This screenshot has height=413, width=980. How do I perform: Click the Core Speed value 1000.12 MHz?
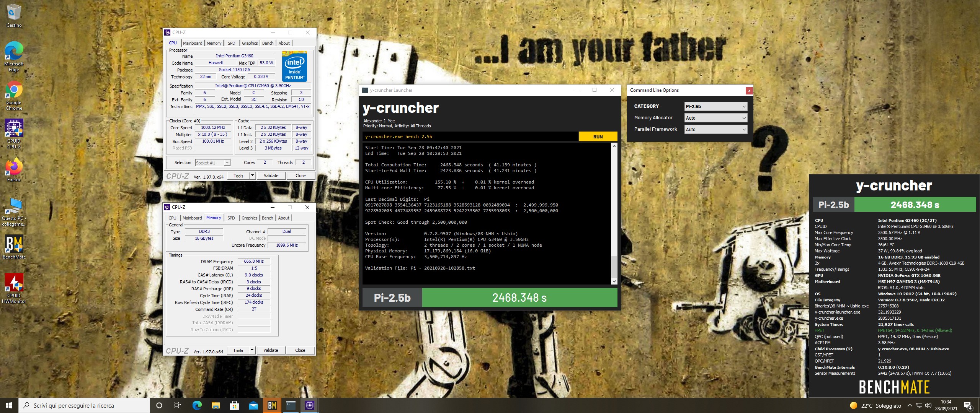coord(213,128)
